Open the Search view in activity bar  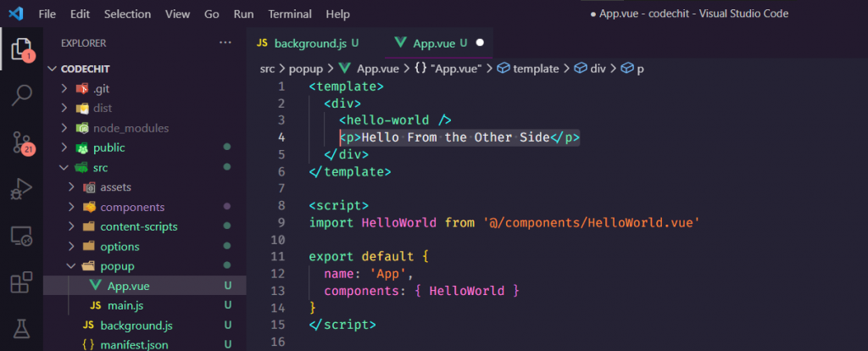[22, 95]
